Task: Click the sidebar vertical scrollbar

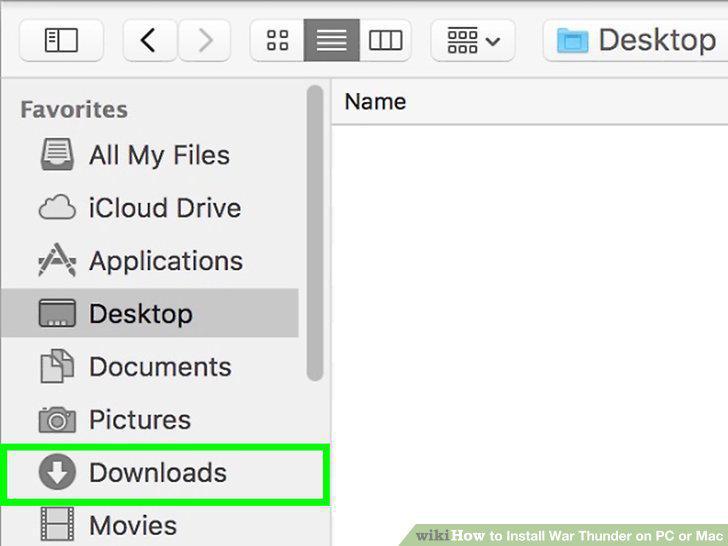Action: pos(315,233)
